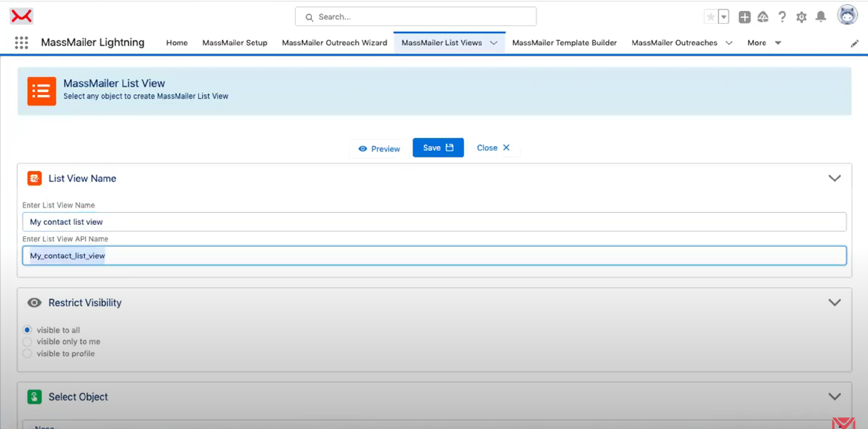Expand the MassMailer List Views tab chevron
Image resolution: width=868 pixels, height=429 pixels.
pos(494,43)
